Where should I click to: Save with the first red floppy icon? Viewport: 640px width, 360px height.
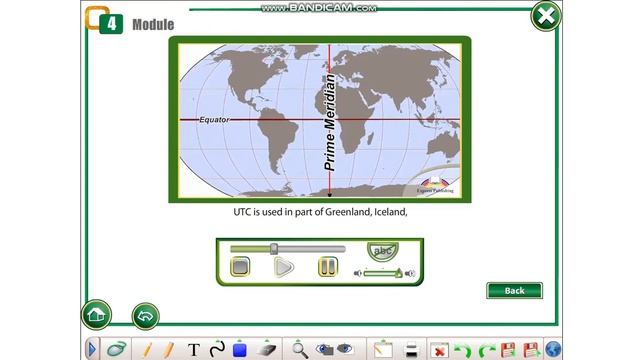(x=508, y=350)
